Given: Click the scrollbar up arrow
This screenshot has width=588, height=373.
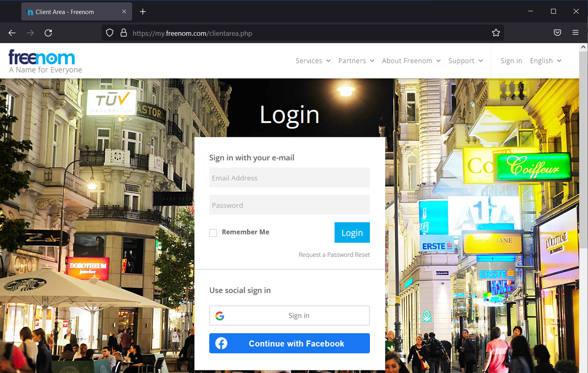Looking at the screenshot, I should (x=583, y=47).
